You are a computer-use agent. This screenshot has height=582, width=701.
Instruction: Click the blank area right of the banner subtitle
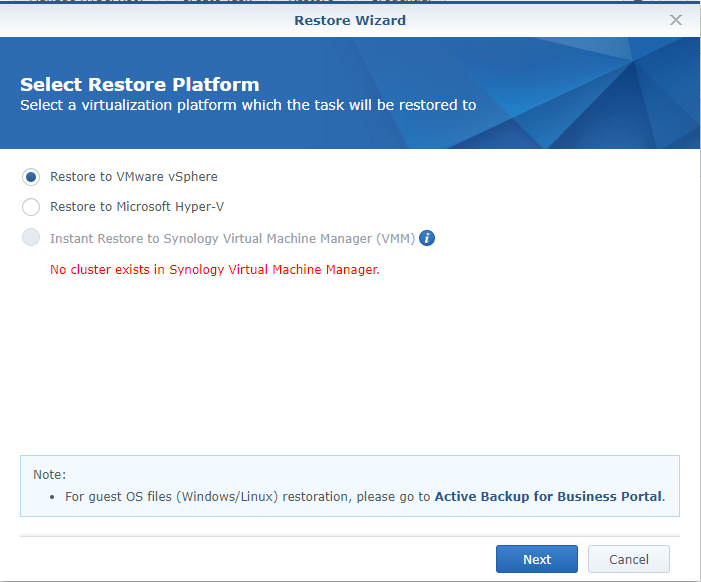tap(580, 105)
